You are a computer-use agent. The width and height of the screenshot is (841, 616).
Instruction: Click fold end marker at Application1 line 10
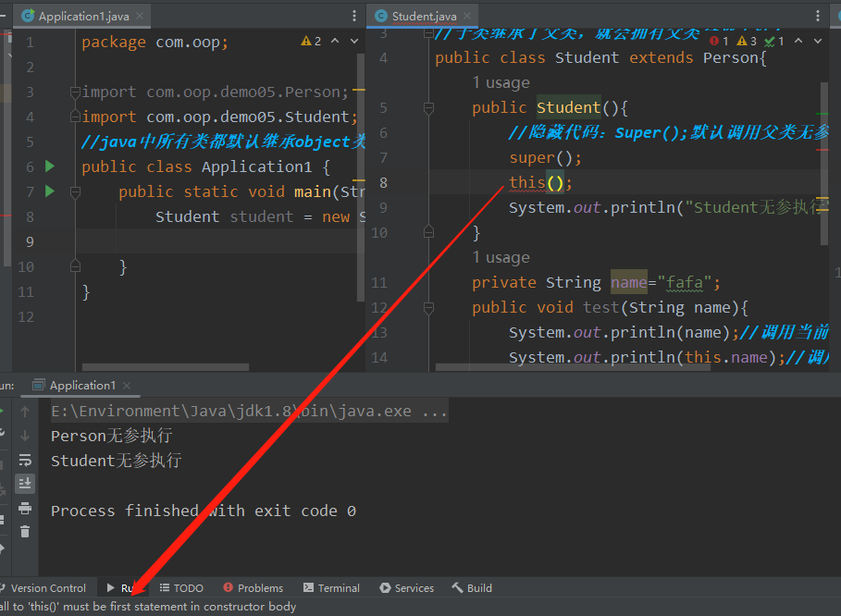[x=75, y=265]
